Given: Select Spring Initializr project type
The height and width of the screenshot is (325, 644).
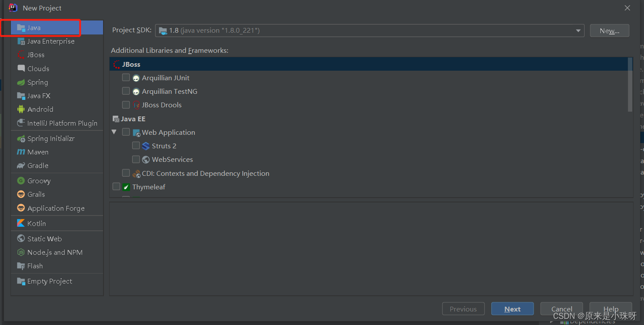Looking at the screenshot, I should point(57,139).
